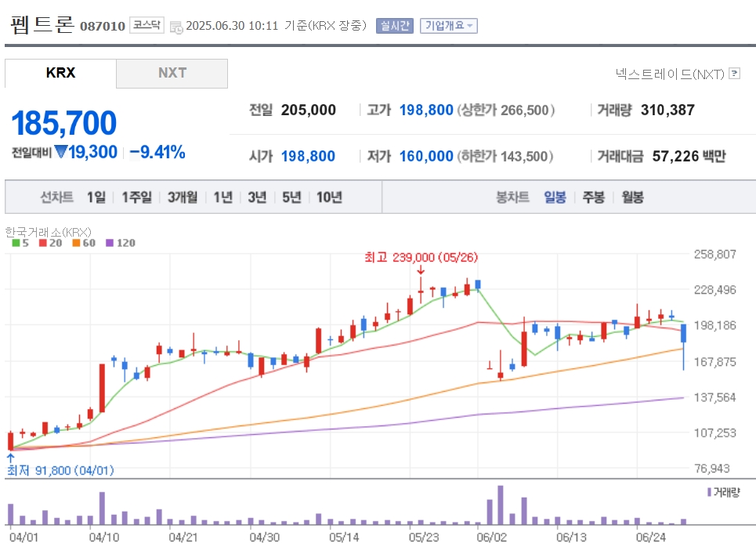Click the red 20-day moving average marker
Viewport: 756px width, 554px height.
43,243
